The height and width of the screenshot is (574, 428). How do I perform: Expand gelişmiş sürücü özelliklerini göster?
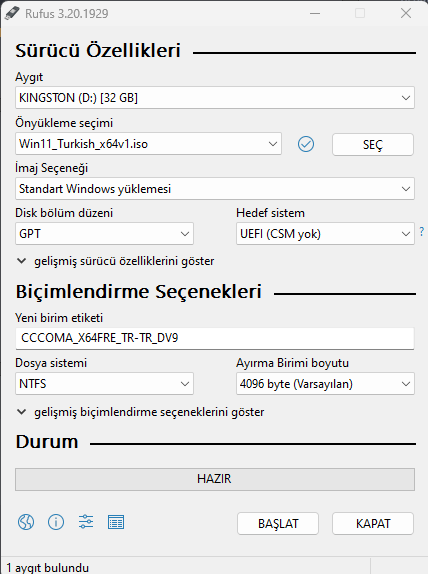(115, 261)
